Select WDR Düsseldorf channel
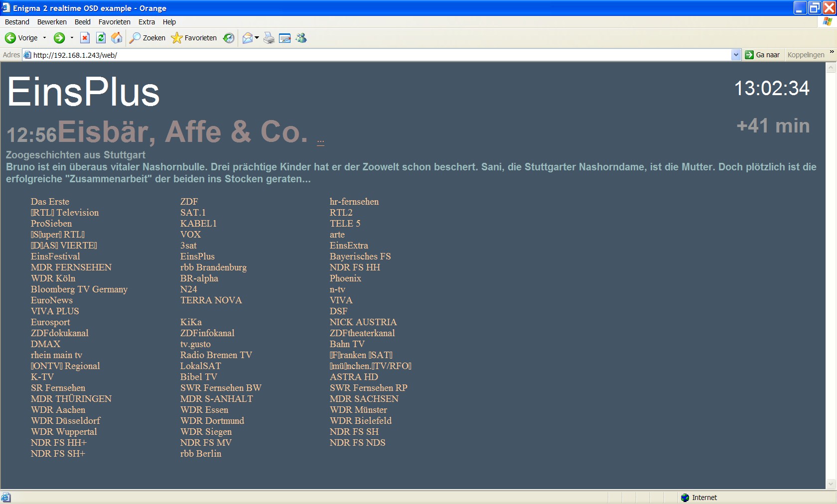The width and height of the screenshot is (837, 504). point(66,421)
